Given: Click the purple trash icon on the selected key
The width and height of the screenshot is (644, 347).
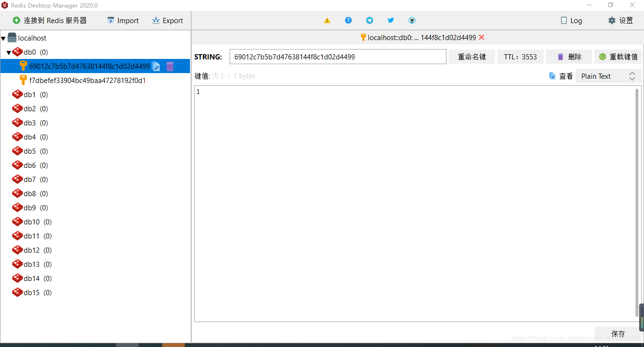Looking at the screenshot, I should coord(170,66).
